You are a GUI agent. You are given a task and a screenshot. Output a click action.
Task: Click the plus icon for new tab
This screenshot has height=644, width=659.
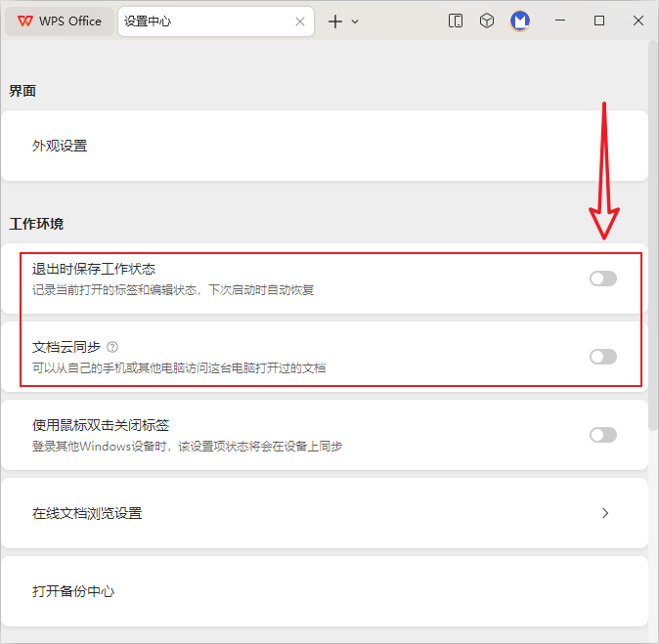point(335,21)
